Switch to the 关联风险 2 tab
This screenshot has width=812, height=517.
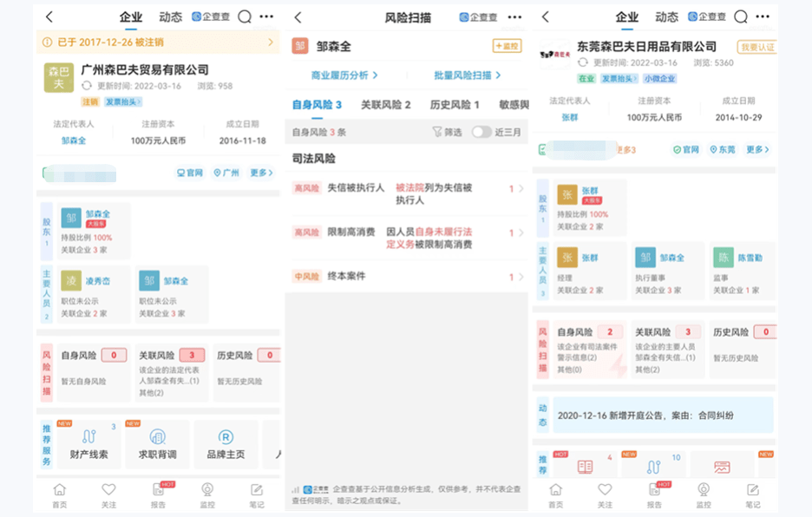385,105
